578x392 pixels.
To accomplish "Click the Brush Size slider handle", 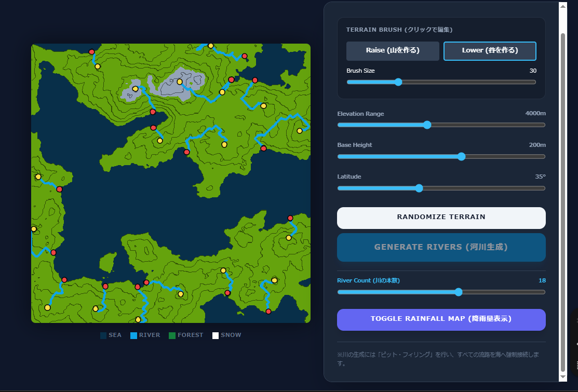I will [398, 82].
